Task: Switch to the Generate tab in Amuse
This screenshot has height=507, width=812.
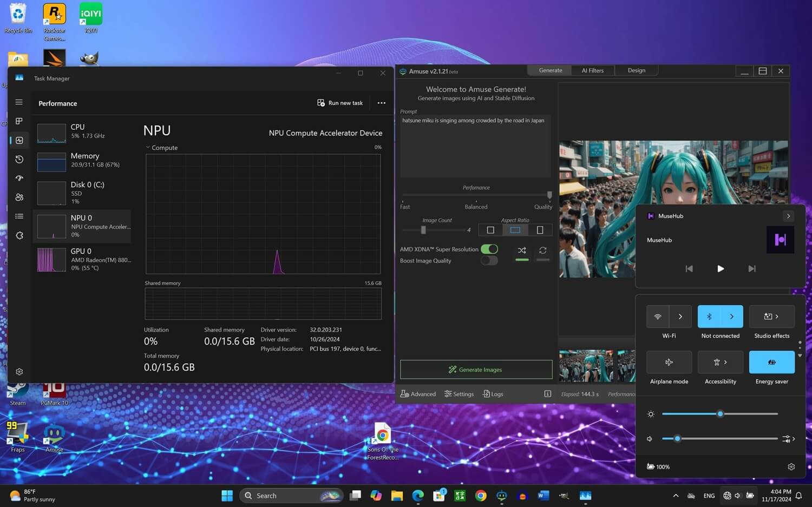Action: coord(551,70)
